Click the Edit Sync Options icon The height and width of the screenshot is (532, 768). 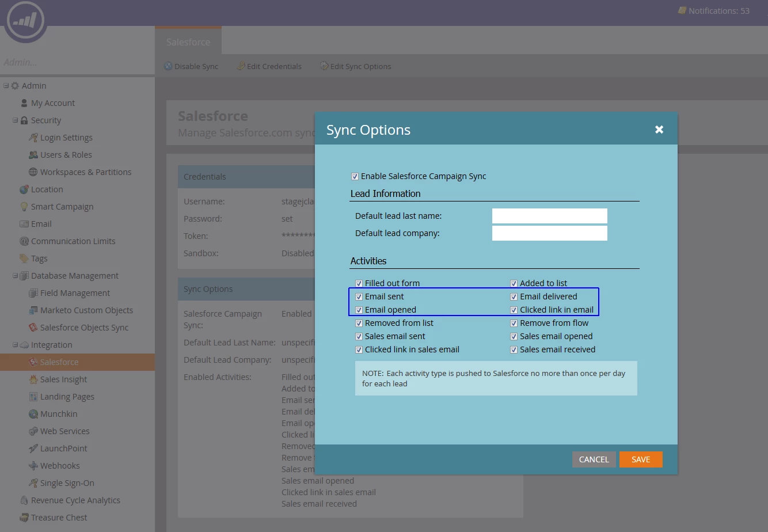coord(324,66)
